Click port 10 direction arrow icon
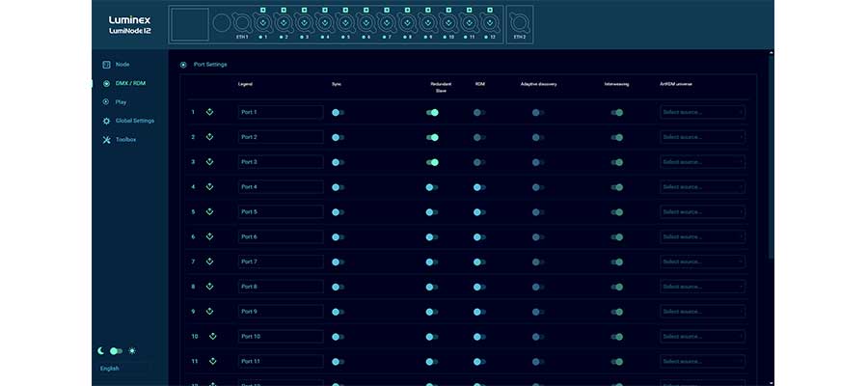Viewport: 868px width, 386px height. click(213, 336)
